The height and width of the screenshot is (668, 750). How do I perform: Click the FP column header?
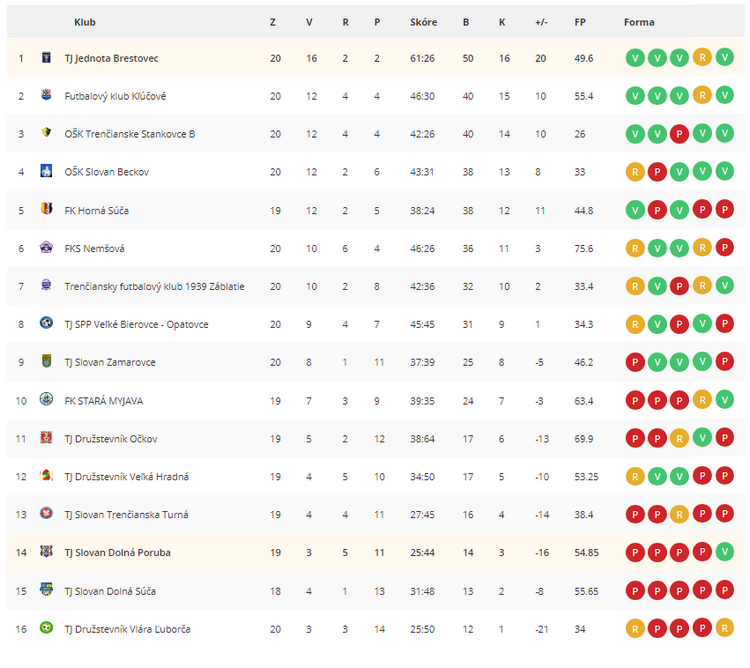tap(580, 22)
